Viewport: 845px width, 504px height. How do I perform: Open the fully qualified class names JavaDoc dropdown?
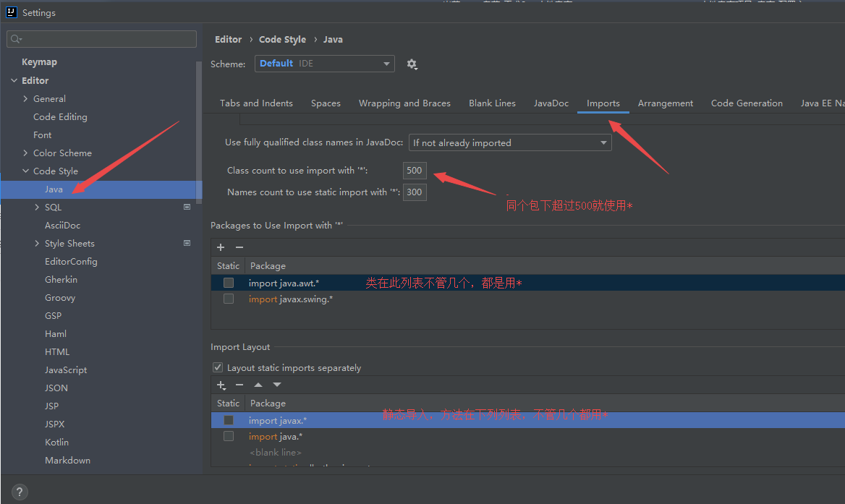point(510,142)
